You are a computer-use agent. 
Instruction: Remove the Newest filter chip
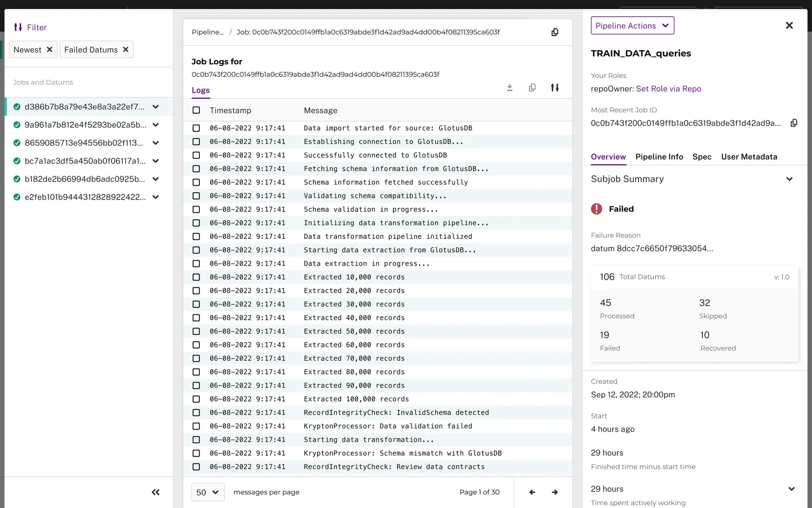pos(50,50)
